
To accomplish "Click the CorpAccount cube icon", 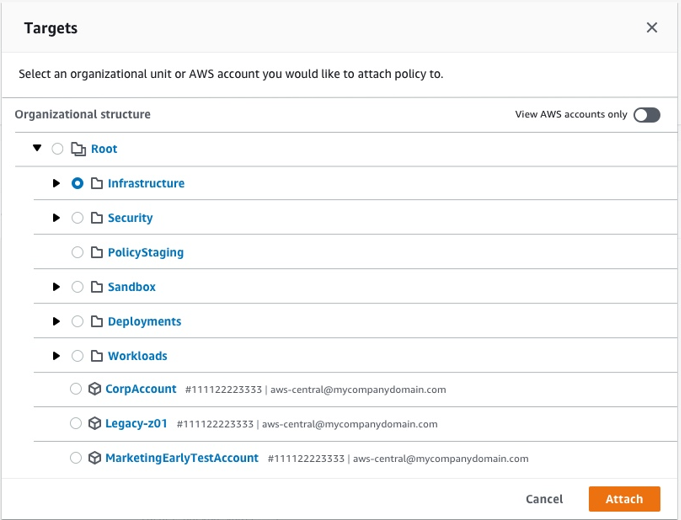I will pos(95,389).
